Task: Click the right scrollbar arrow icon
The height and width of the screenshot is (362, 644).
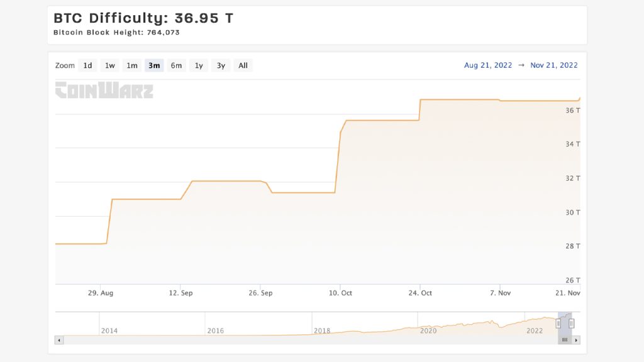Action: (x=576, y=339)
